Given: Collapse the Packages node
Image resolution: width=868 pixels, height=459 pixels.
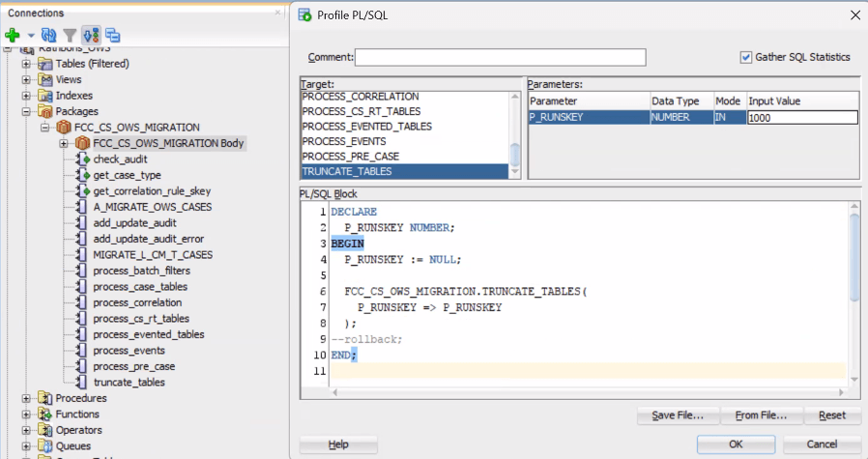Looking at the screenshot, I should point(26,111).
